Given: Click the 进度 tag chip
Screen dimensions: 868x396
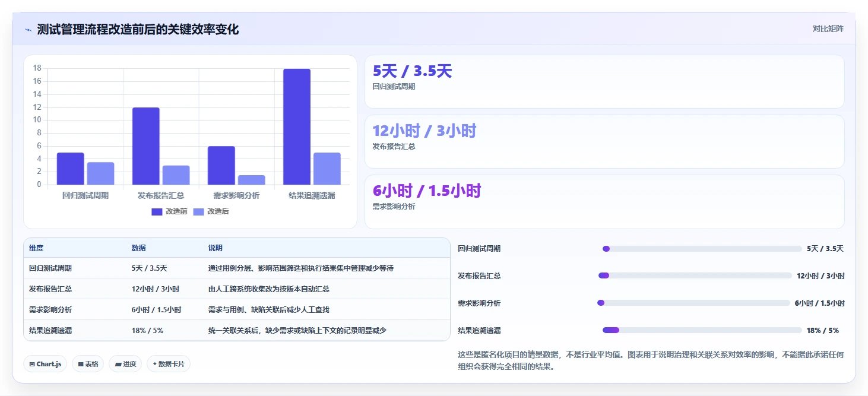Looking at the screenshot, I should (125, 364).
